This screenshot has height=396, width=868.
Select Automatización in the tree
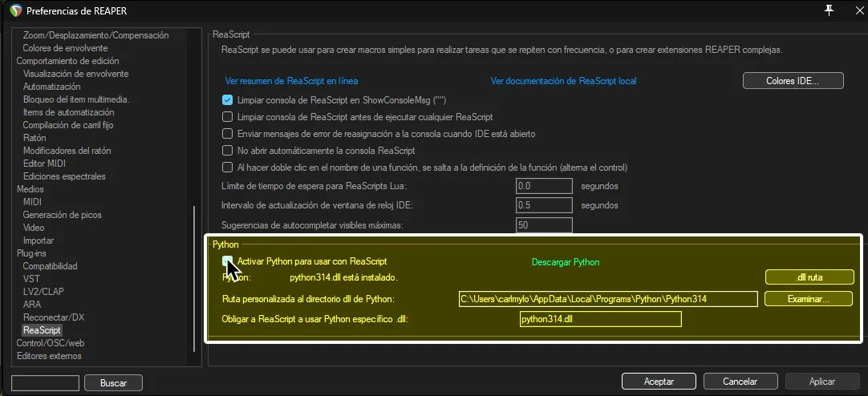click(51, 87)
